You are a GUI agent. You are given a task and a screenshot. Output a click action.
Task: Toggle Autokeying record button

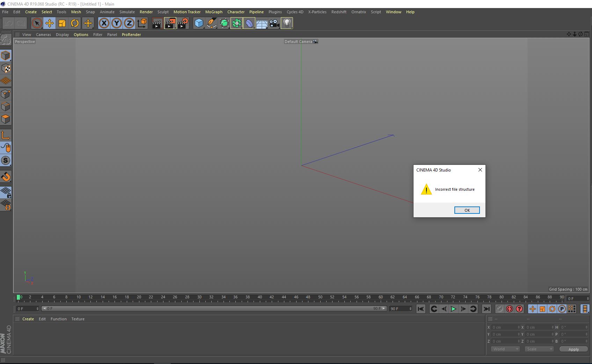click(509, 309)
